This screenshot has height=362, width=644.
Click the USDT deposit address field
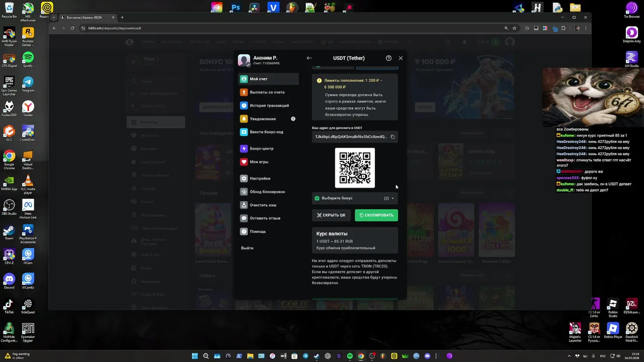355,137
